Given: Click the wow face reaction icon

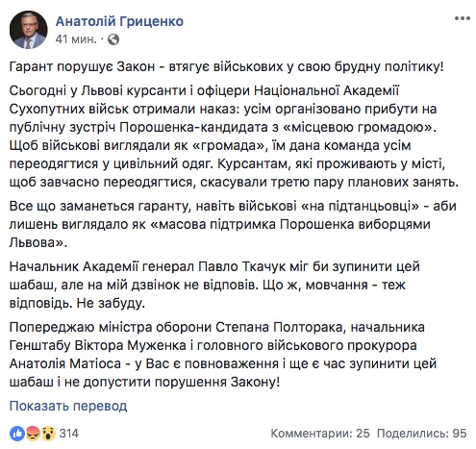Looking at the screenshot, I should (x=48, y=434).
